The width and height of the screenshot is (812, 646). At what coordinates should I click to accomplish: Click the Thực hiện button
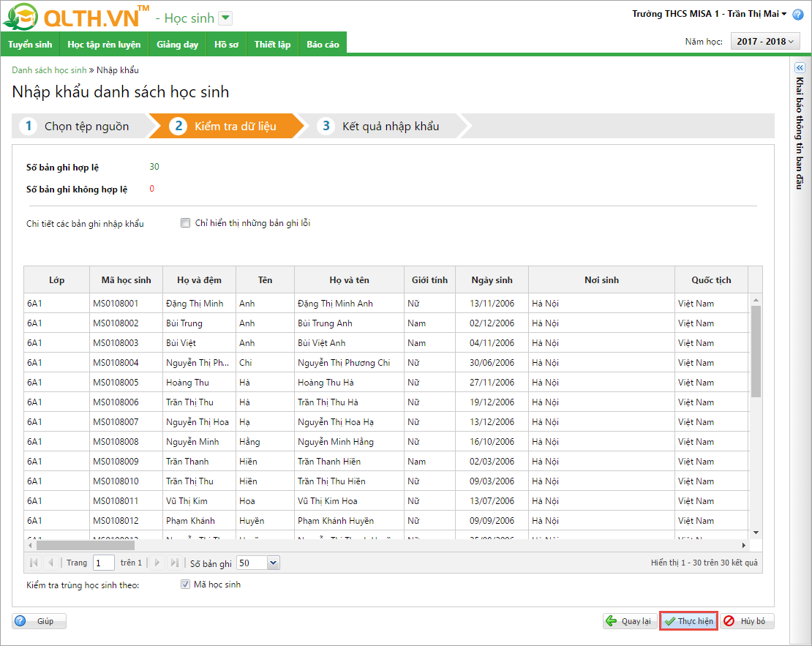688,621
